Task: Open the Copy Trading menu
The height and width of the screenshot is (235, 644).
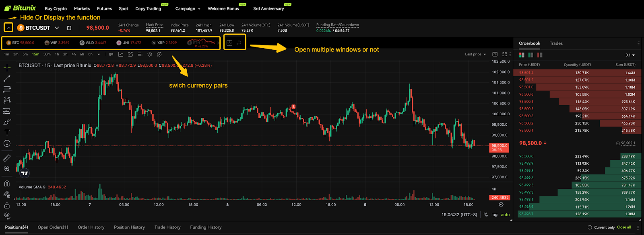Action: pyautogui.click(x=148, y=8)
